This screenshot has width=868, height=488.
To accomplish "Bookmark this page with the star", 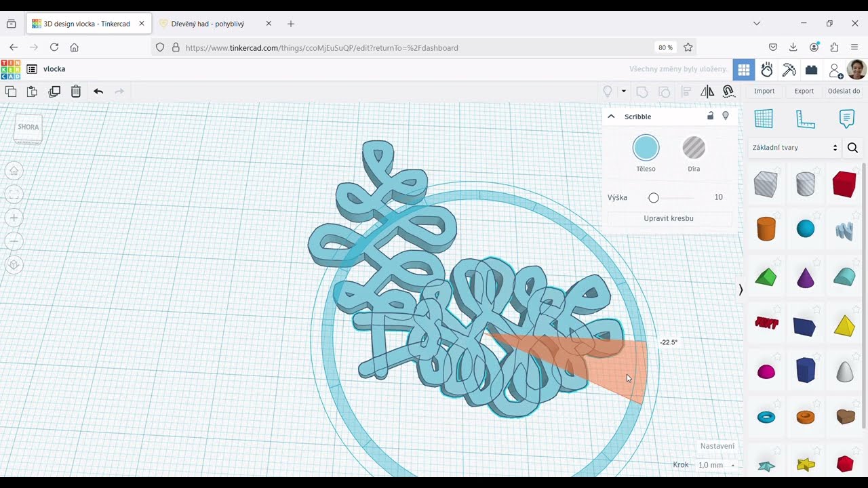I will 688,47.
